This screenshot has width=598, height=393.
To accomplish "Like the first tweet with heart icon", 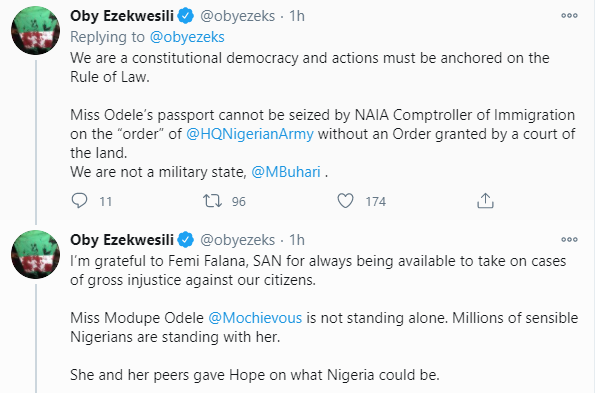I will click(x=346, y=201).
